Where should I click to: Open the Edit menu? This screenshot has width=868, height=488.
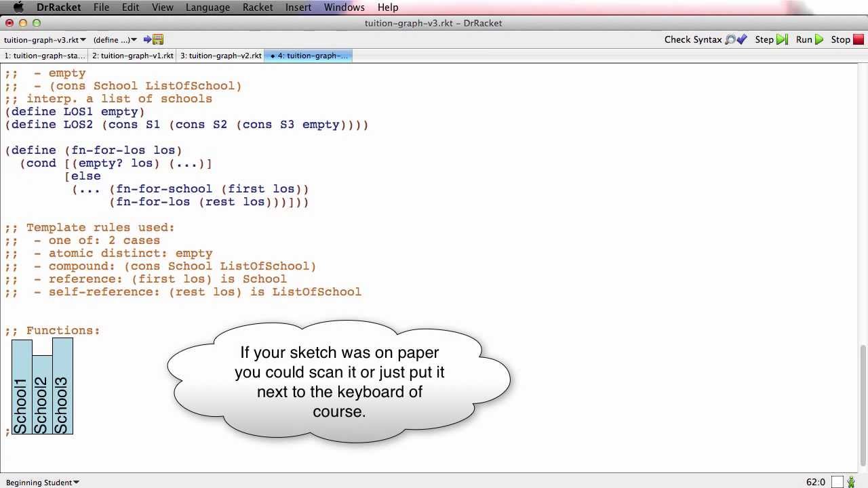(x=130, y=7)
